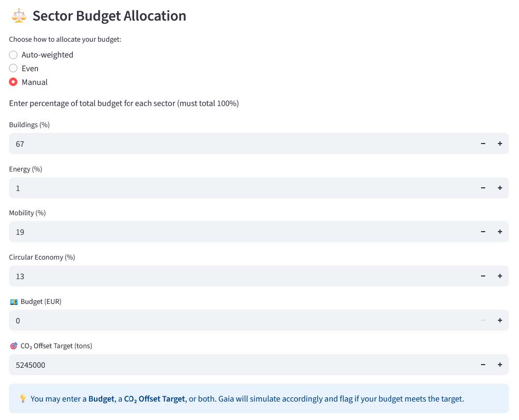This screenshot has height=420, width=519.
Task: Decrement the Mobility percentage value
Action: pos(483,232)
